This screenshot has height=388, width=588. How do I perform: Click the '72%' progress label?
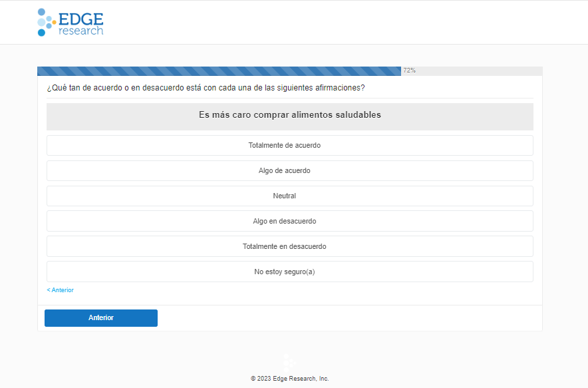pyautogui.click(x=410, y=71)
